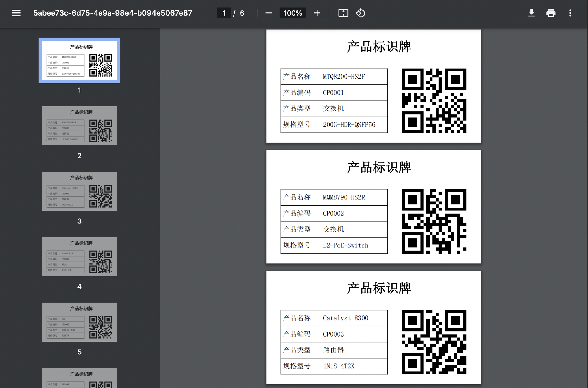
Task: Download the PDF file
Action: [531, 13]
